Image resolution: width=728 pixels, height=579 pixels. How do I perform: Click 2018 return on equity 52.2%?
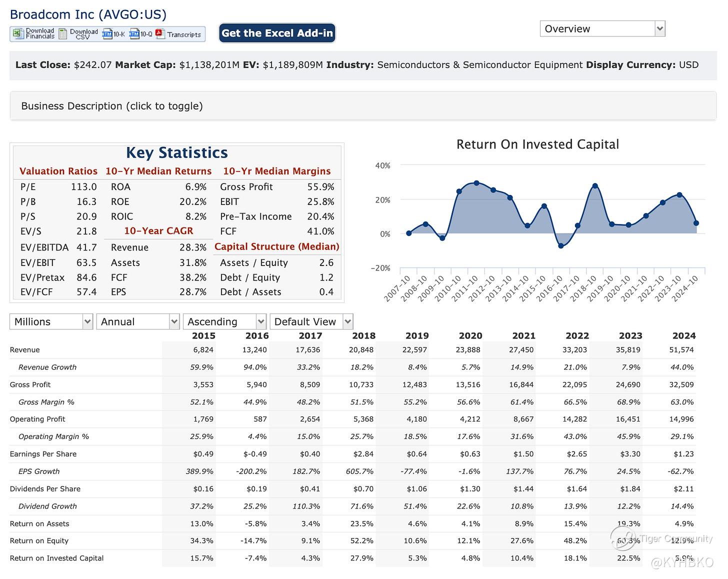coord(361,540)
